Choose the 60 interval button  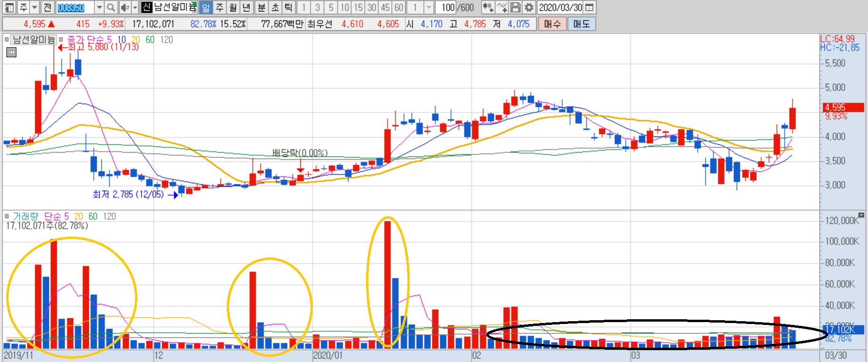point(399,7)
